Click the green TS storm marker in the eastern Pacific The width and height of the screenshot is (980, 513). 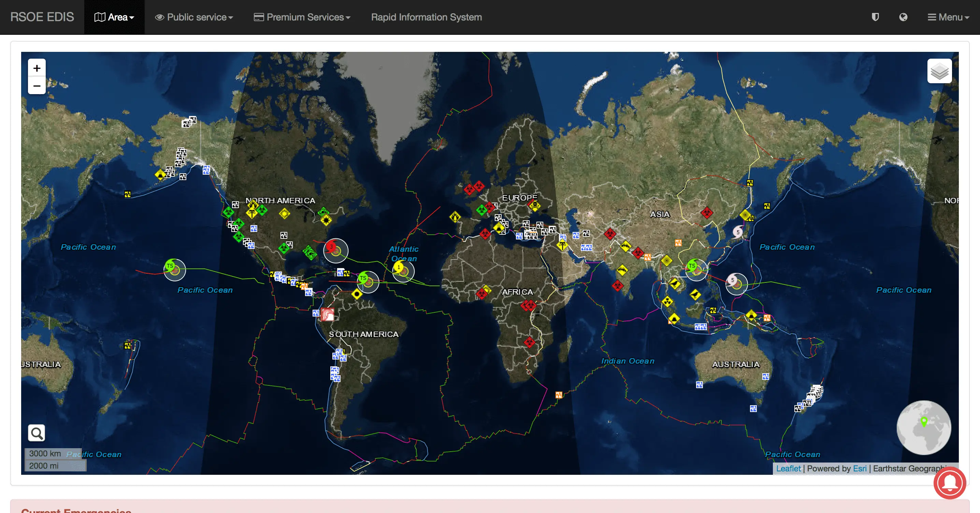coord(170,265)
